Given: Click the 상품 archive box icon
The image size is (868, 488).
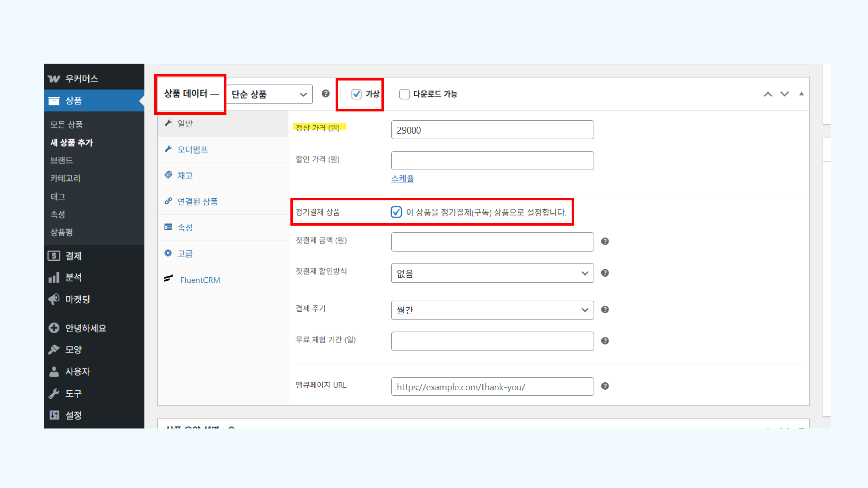Looking at the screenshot, I should tap(54, 101).
